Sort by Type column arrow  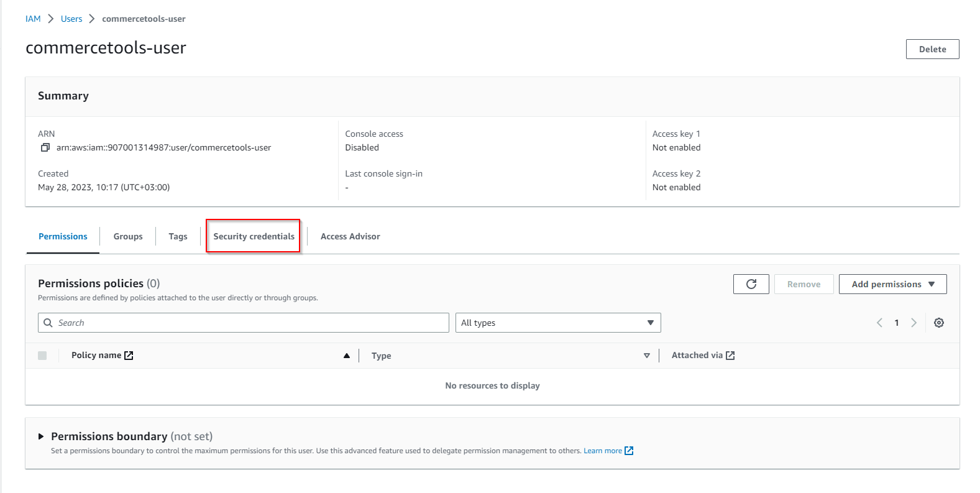pos(646,356)
